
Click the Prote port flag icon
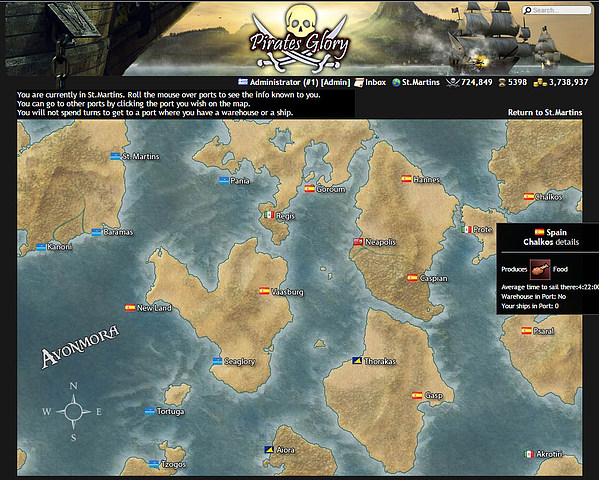click(466, 229)
